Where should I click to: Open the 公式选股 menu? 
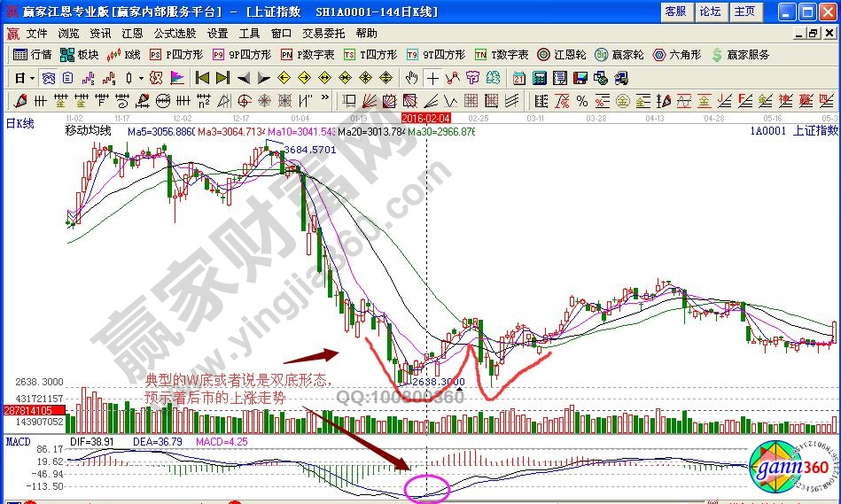[x=175, y=34]
